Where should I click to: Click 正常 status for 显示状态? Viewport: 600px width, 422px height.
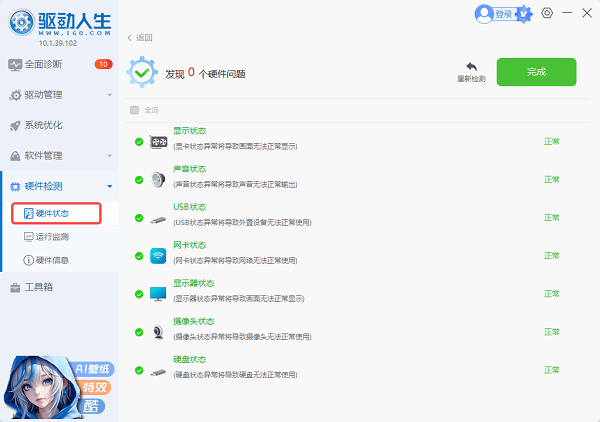[x=552, y=142]
